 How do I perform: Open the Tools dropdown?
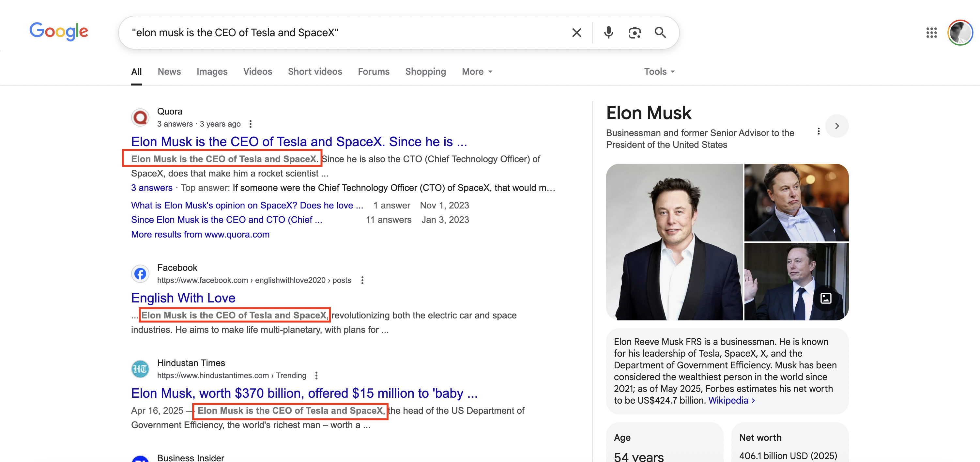(x=659, y=71)
